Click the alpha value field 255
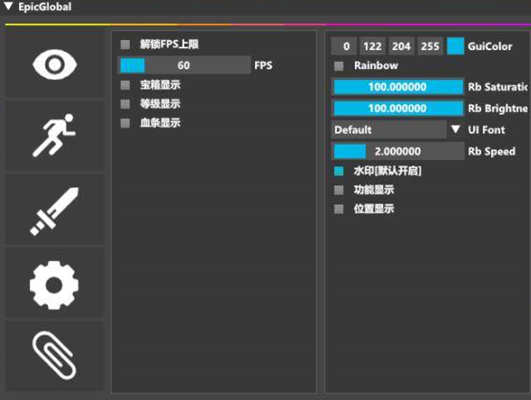This screenshot has height=400, width=531. [x=430, y=46]
